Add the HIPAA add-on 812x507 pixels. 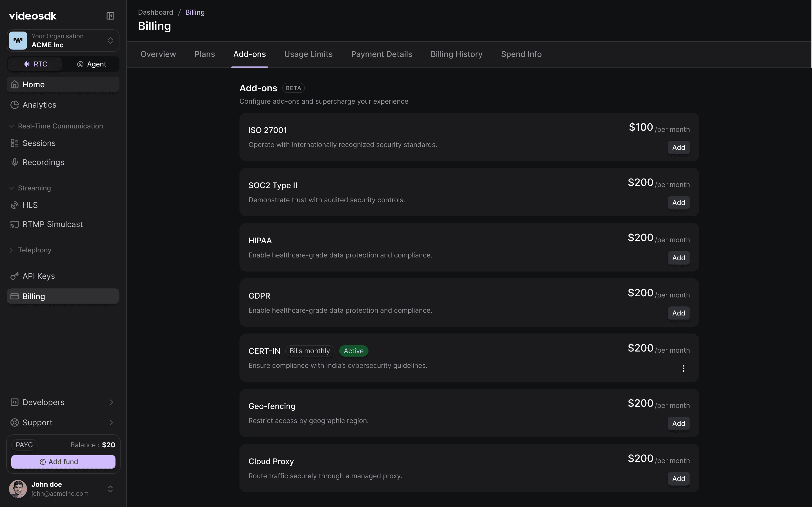click(678, 258)
